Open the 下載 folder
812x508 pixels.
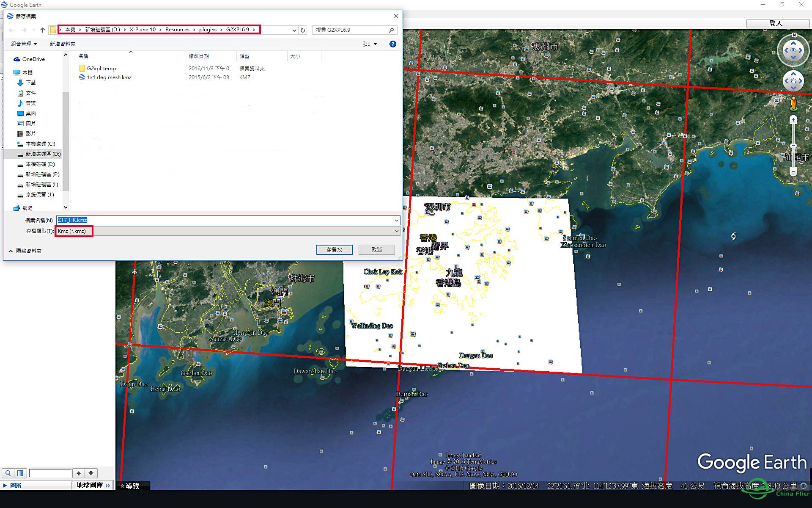[27, 83]
